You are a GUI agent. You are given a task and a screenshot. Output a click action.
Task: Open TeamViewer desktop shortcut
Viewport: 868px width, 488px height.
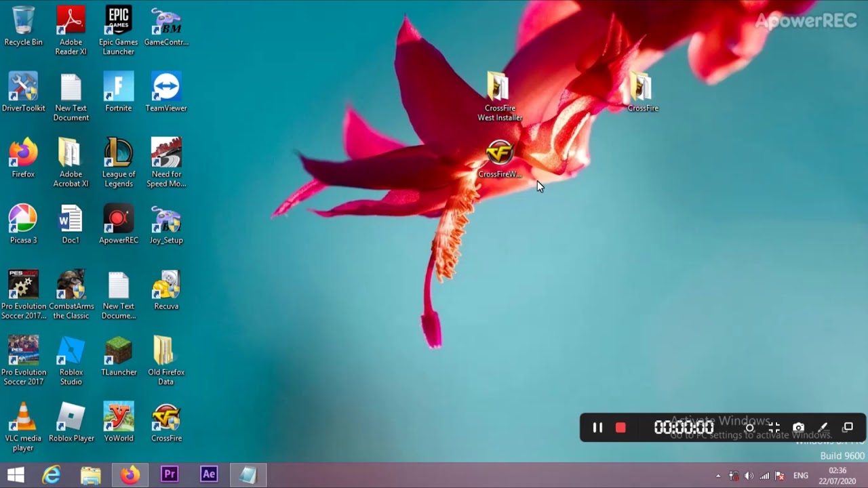coord(166,92)
